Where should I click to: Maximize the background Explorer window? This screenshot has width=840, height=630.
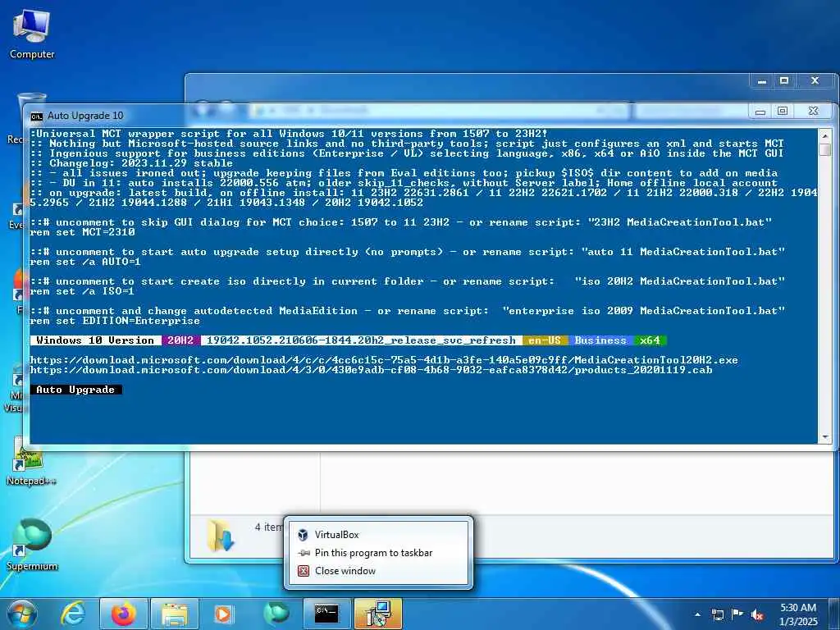[784, 81]
